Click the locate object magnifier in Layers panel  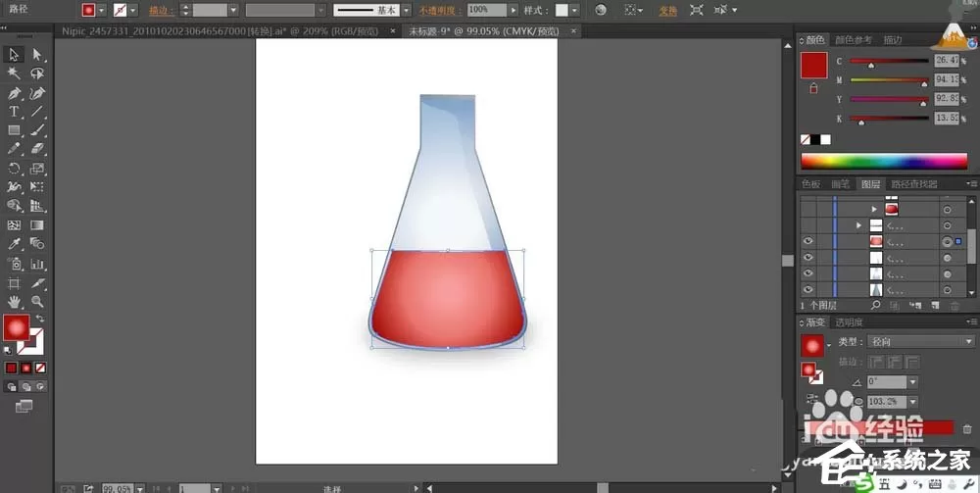pyautogui.click(x=875, y=306)
